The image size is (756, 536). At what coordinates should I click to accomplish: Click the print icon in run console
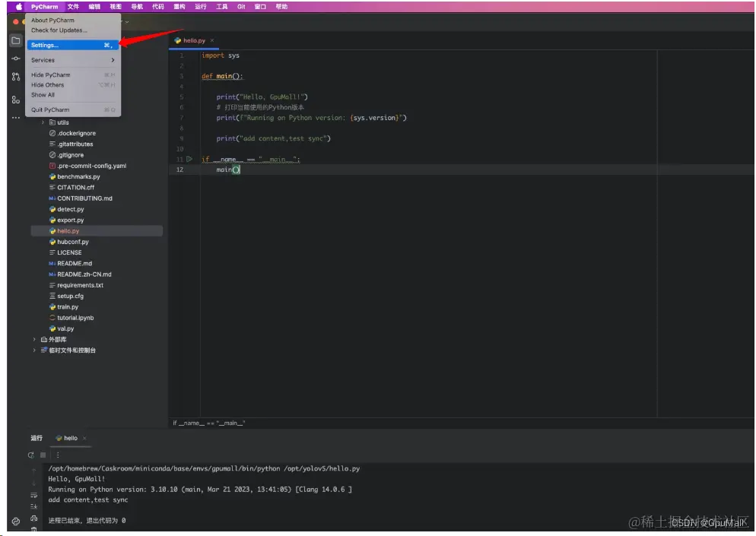33,519
